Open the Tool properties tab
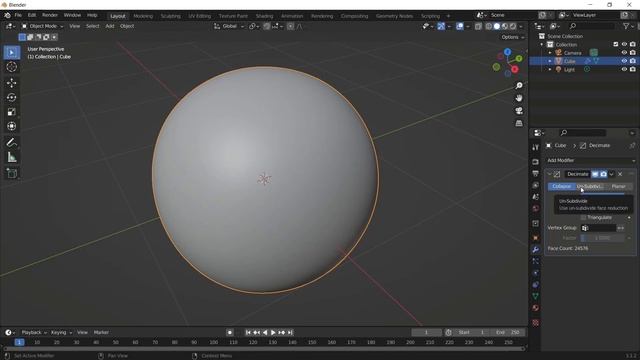Image resolution: width=640 pixels, height=360 pixels. (536, 147)
